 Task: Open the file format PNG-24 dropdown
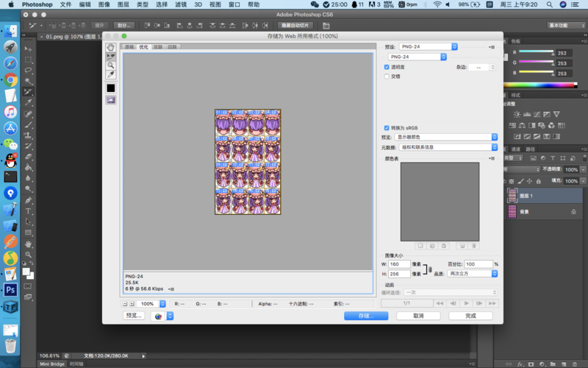click(417, 57)
